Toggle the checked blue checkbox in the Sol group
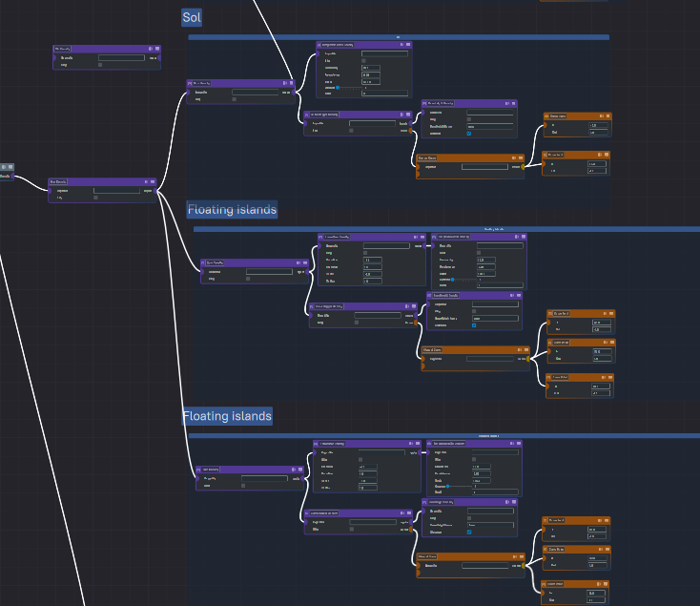The height and width of the screenshot is (606, 700). coord(469,134)
